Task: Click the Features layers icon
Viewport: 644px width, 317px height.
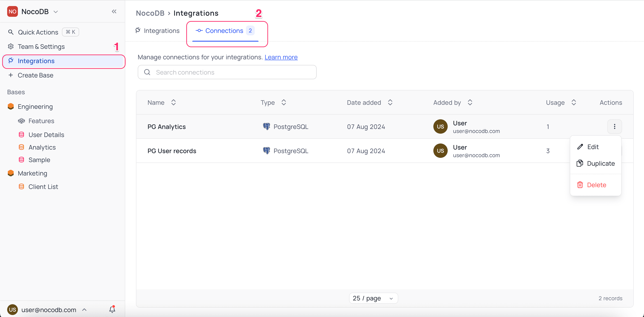Action: pos(21,121)
